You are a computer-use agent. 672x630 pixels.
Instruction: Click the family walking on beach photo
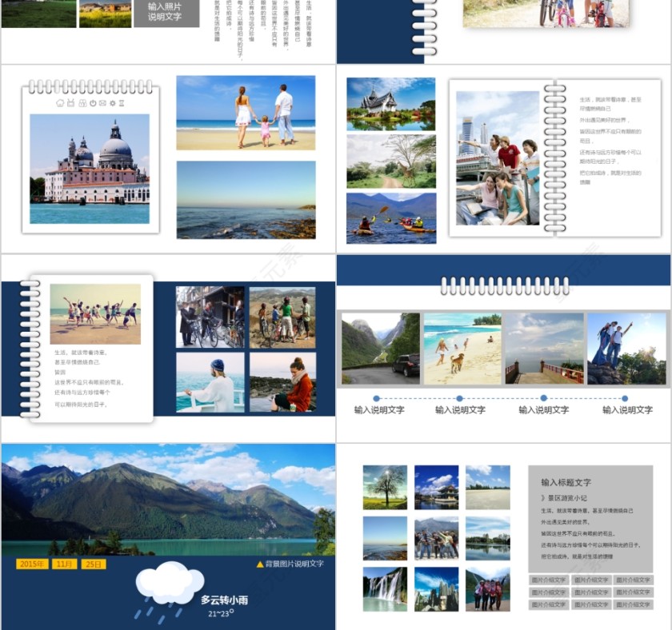point(246,113)
